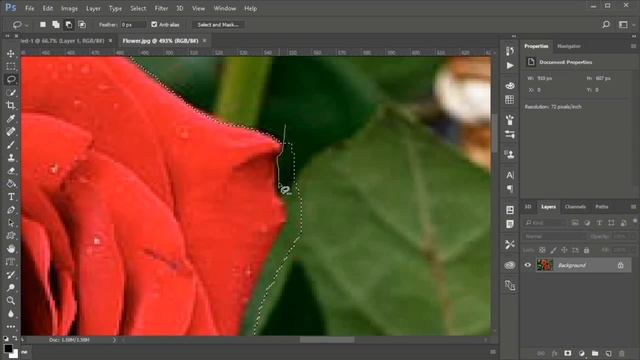
Task: Click the foreground color swatch
Action: point(8,348)
